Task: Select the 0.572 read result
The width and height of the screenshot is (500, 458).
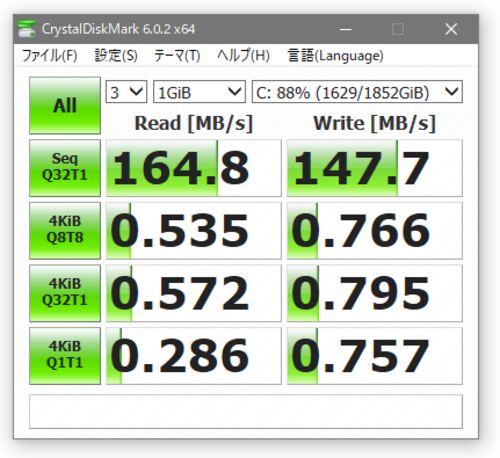Action: pos(194,293)
